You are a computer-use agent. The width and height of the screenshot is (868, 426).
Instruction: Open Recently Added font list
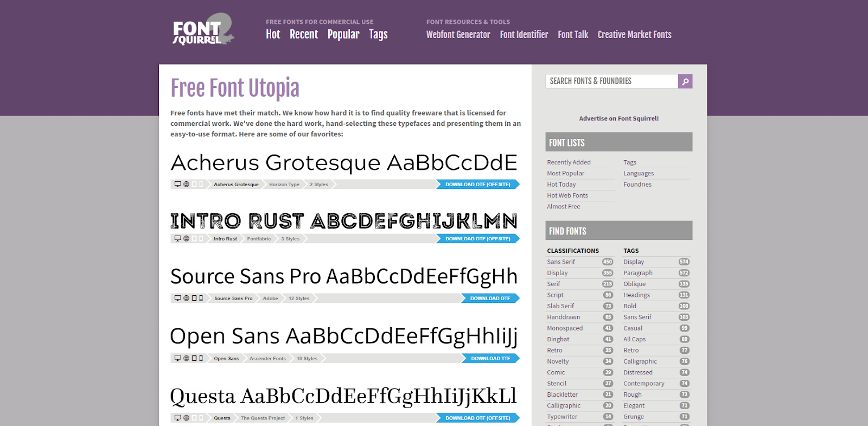tap(569, 162)
